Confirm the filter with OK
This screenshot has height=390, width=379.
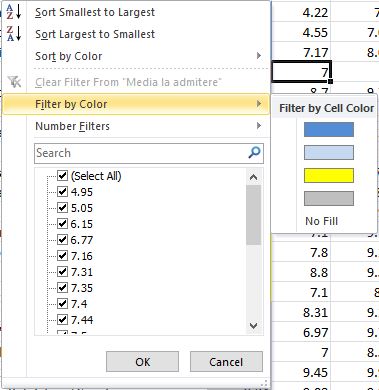[142, 362]
